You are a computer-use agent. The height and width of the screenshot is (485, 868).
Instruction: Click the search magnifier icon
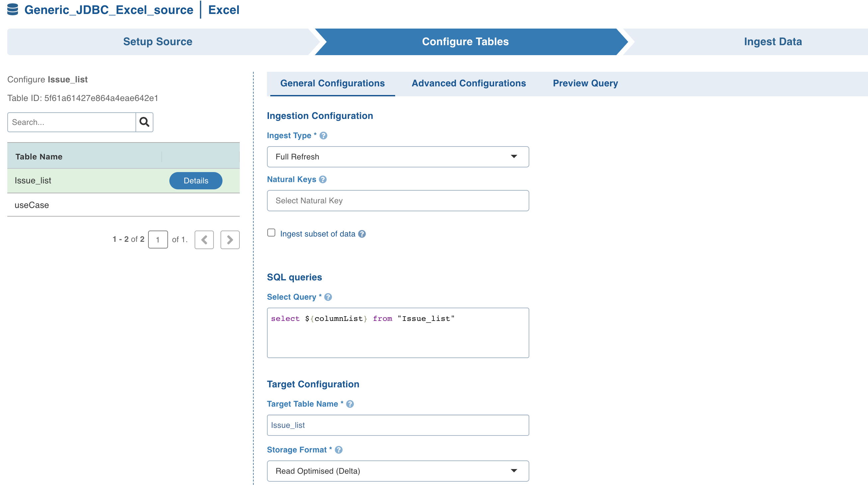(x=144, y=122)
